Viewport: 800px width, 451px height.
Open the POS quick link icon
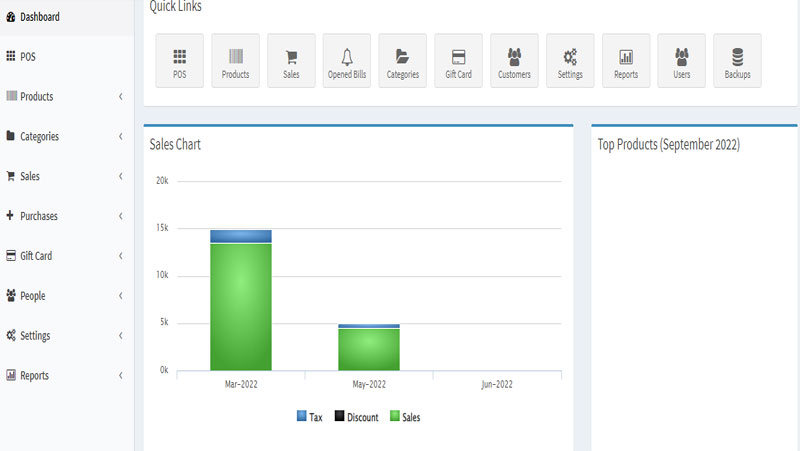click(180, 61)
